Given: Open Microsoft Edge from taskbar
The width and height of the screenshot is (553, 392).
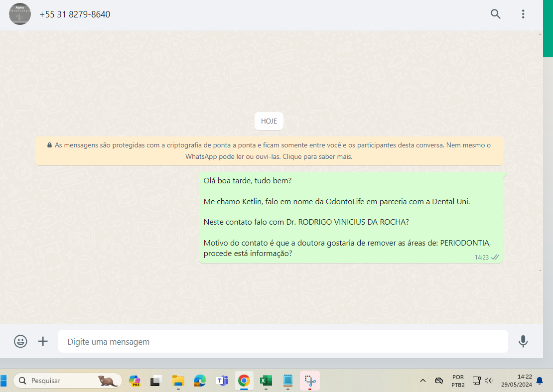Looking at the screenshot, I should (x=200, y=381).
